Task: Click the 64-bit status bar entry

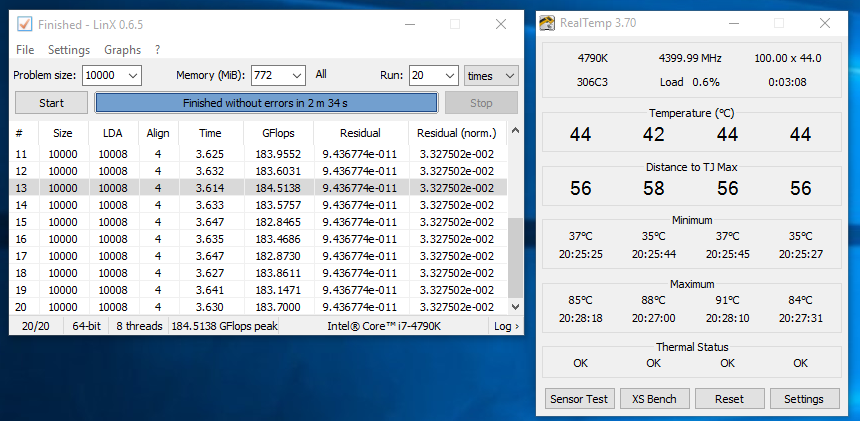Action: point(87,326)
